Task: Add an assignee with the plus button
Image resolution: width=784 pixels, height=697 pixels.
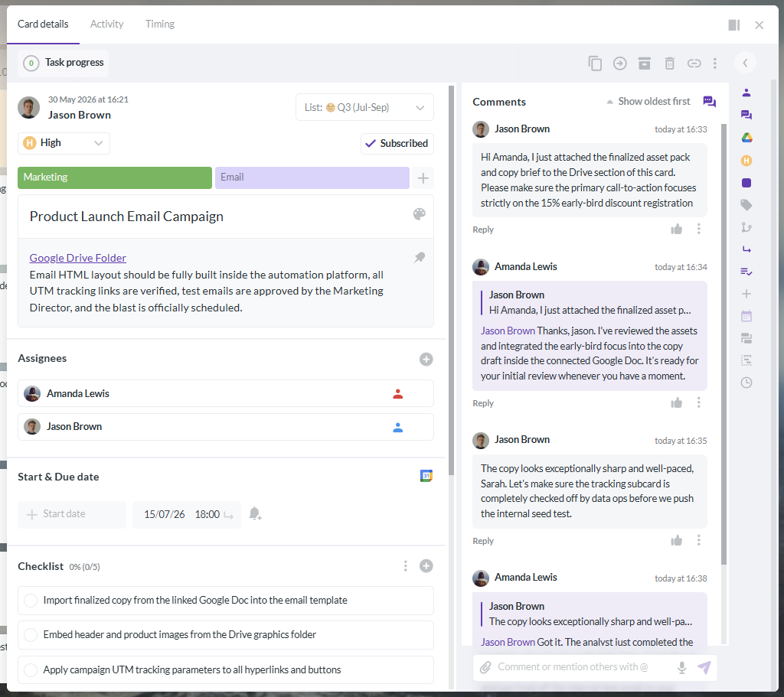Action: tap(426, 360)
